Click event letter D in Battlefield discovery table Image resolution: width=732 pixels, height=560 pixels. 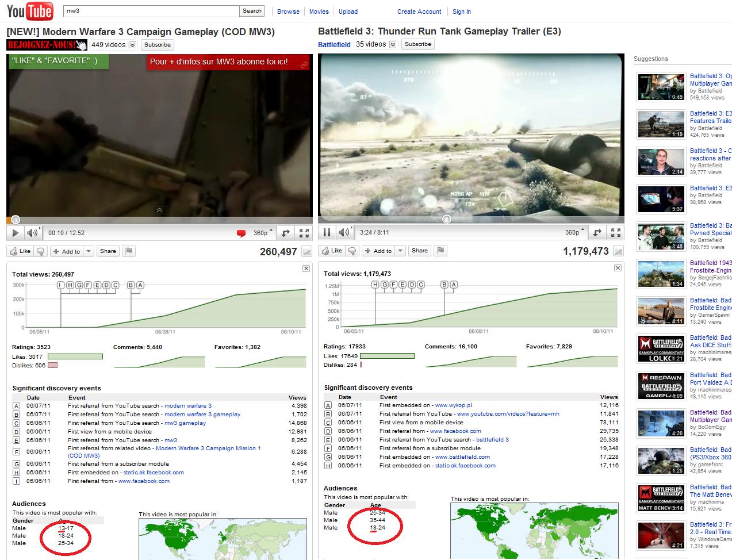pyautogui.click(x=328, y=431)
